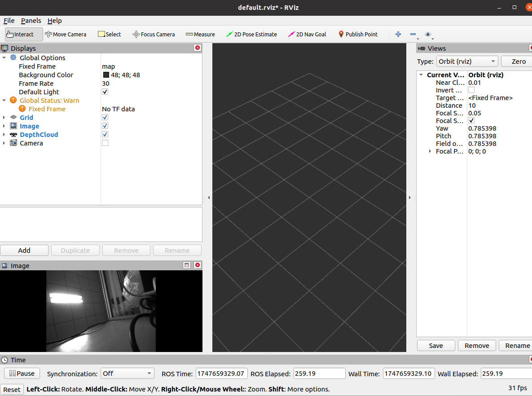Click the Distance value 10
The width and height of the screenshot is (532, 396).
point(472,106)
